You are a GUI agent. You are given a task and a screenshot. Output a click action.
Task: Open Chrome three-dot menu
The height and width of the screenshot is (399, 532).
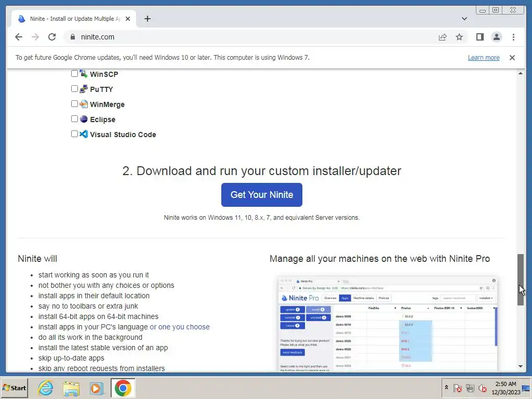point(513,37)
